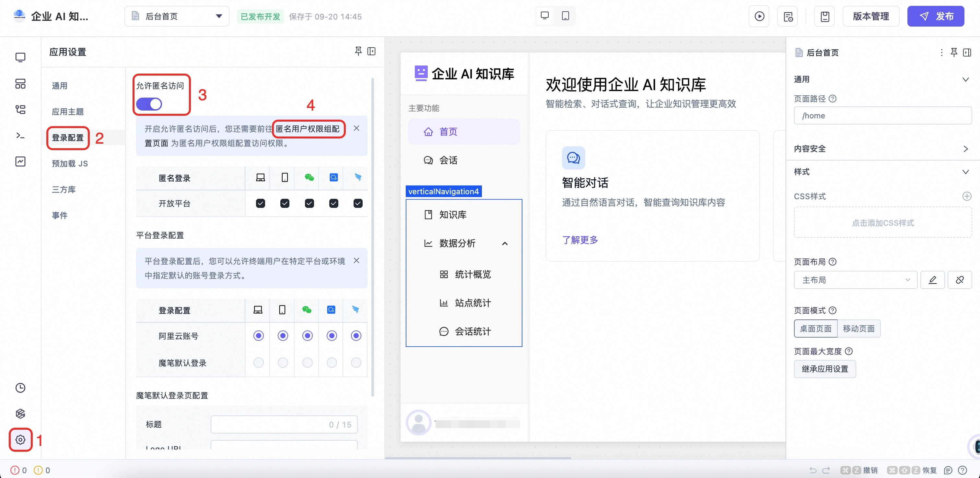This screenshot has height=478, width=980.
Task: Collapse the 通用 section in properties panel
Action: tap(965, 79)
